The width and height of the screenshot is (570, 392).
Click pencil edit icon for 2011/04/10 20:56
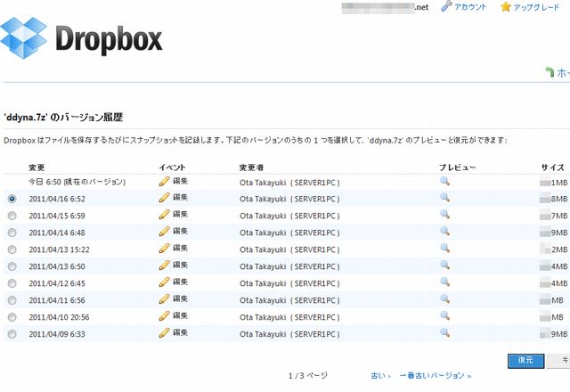pos(164,316)
